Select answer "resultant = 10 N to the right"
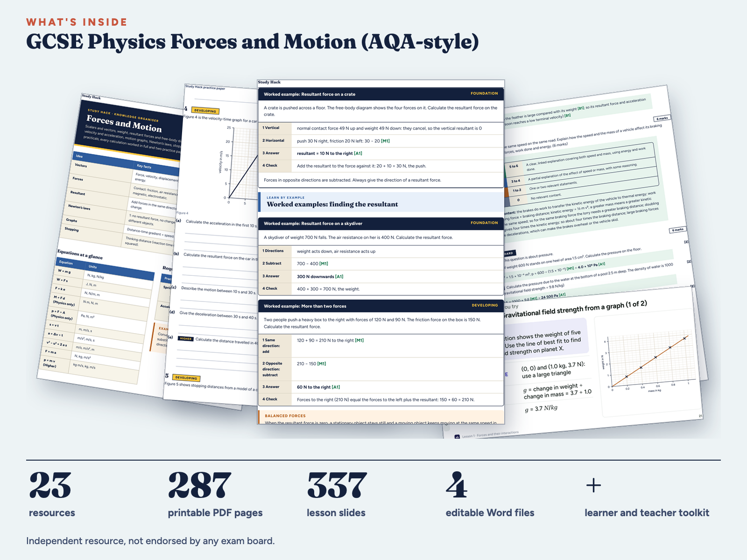The image size is (747, 560). (329, 154)
